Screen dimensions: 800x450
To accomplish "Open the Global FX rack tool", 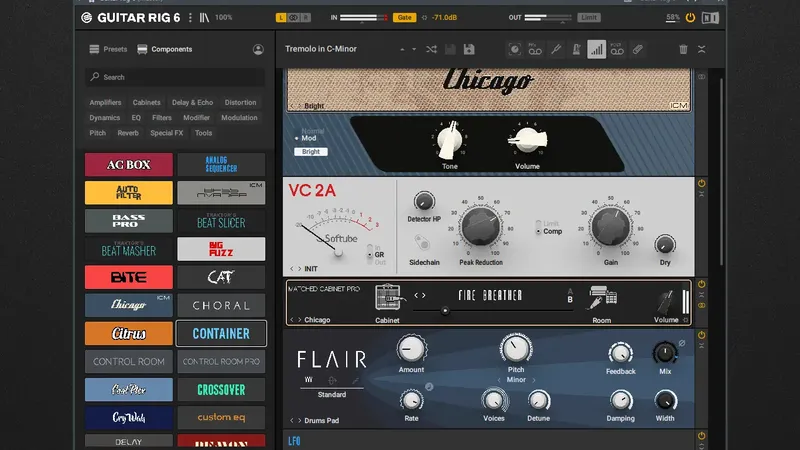I will (514, 49).
